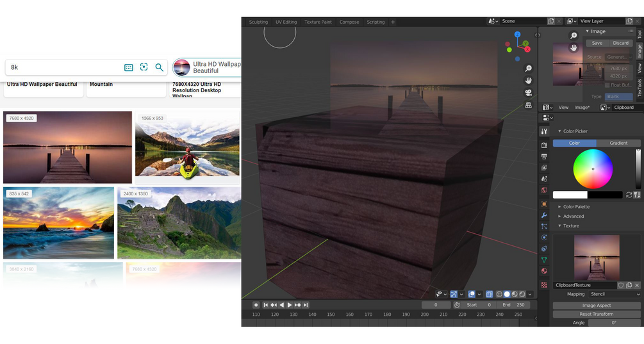Open the Mapping Stencil dropdown
Screen dimensions: 644x344
(x=615, y=294)
